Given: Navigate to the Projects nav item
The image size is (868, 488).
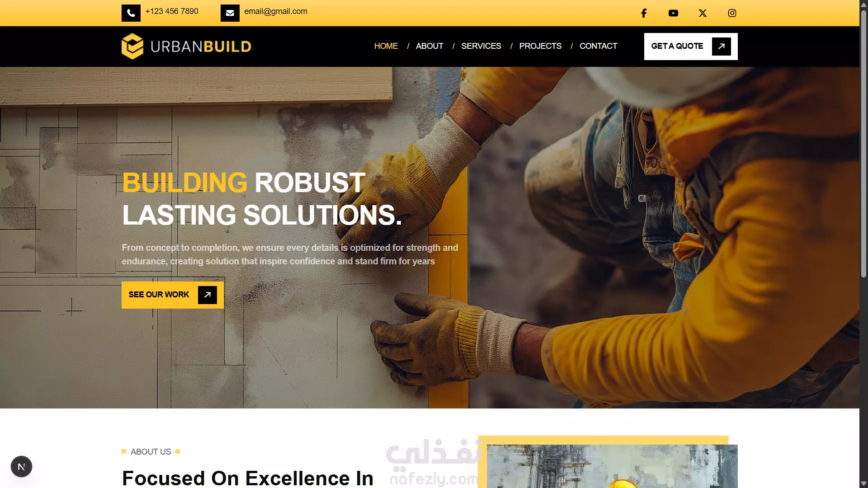Looking at the screenshot, I should point(540,46).
